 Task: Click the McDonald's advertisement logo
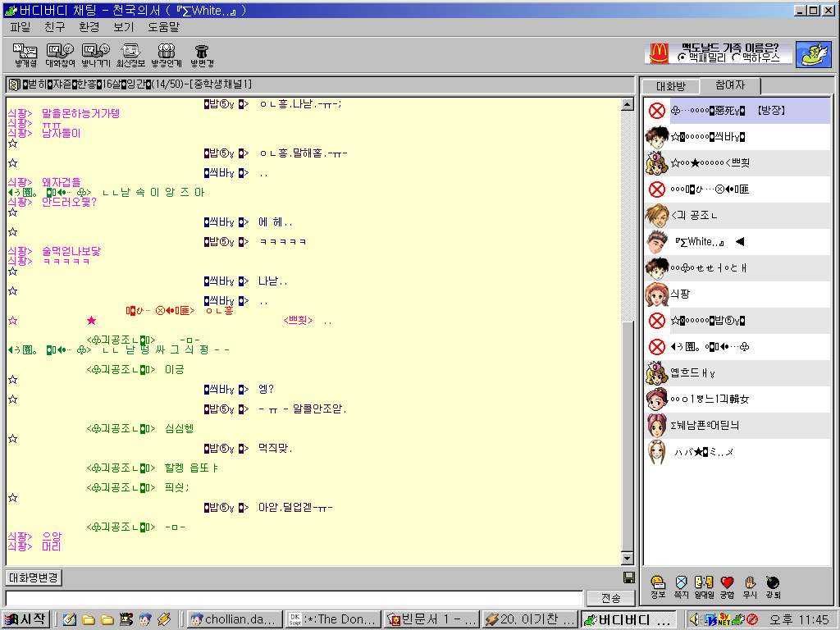pyautogui.click(x=660, y=53)
